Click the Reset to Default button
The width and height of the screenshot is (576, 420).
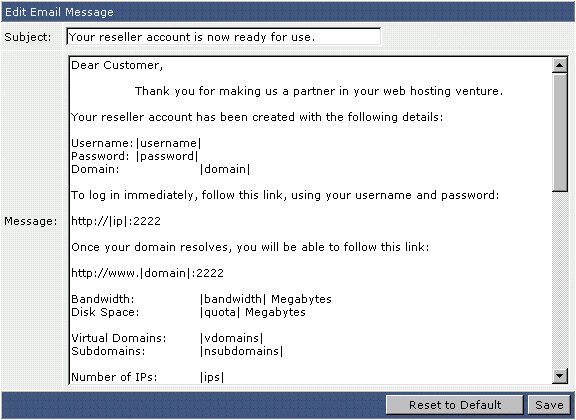tap(455, 405)
